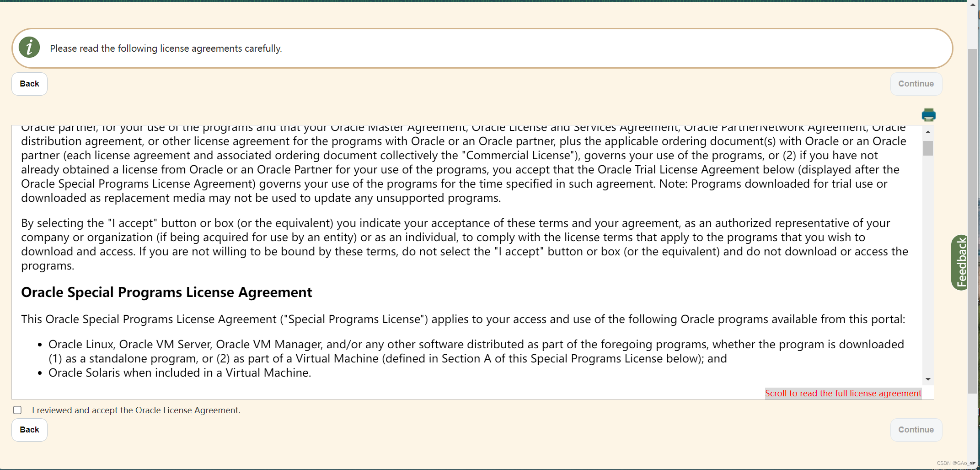Click the page scrollbar's up arrow
The height and width of the screenshot is (470, 980).
point(973,5)
